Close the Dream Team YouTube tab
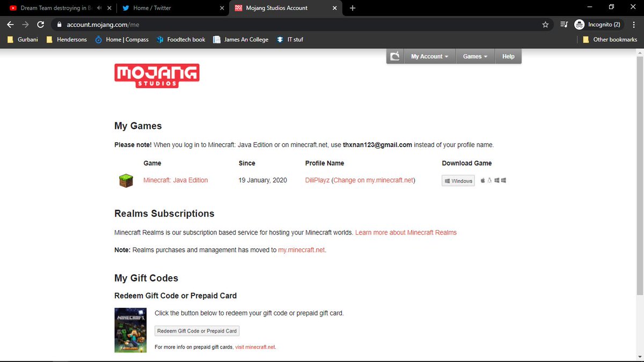644x362 pixels. [110, 8]
